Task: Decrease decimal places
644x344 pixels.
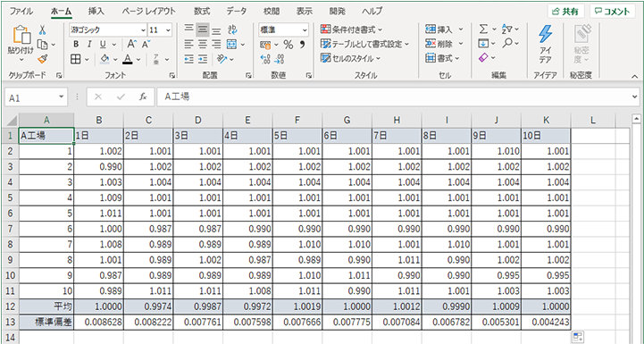Action: 280,59
